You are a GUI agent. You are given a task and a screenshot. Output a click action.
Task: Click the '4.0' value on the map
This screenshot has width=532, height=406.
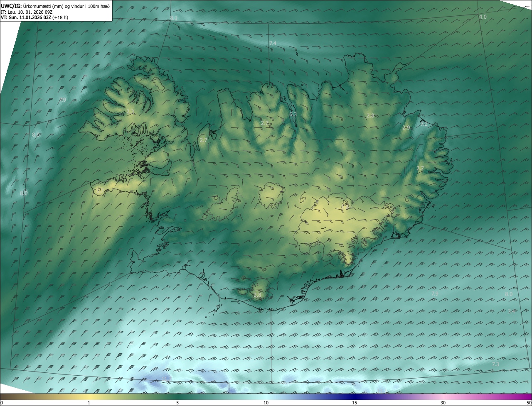coord(483,17)
